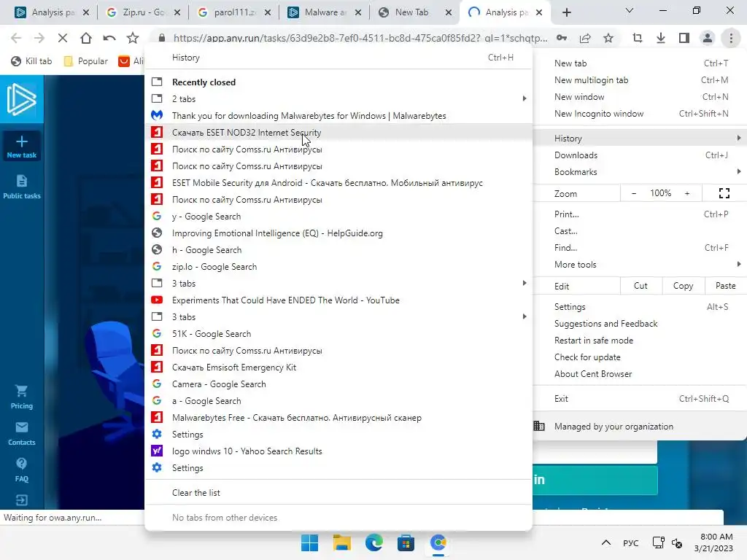
Task: Click the ANY.RUN logo in the sidebar
Action: click(21, 99)
